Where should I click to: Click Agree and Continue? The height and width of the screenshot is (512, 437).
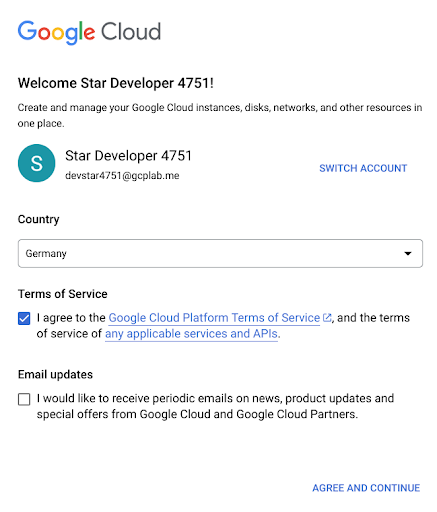(366, 488)
